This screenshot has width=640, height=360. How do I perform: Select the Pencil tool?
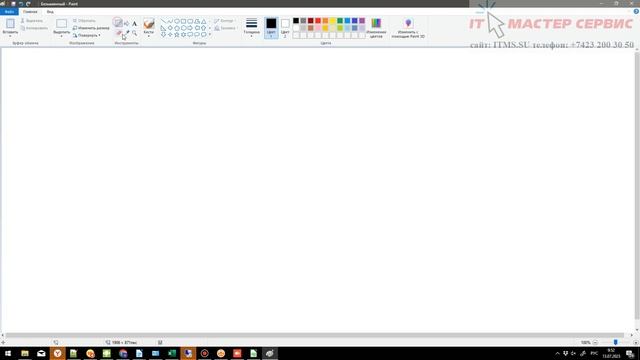(118, 22)
